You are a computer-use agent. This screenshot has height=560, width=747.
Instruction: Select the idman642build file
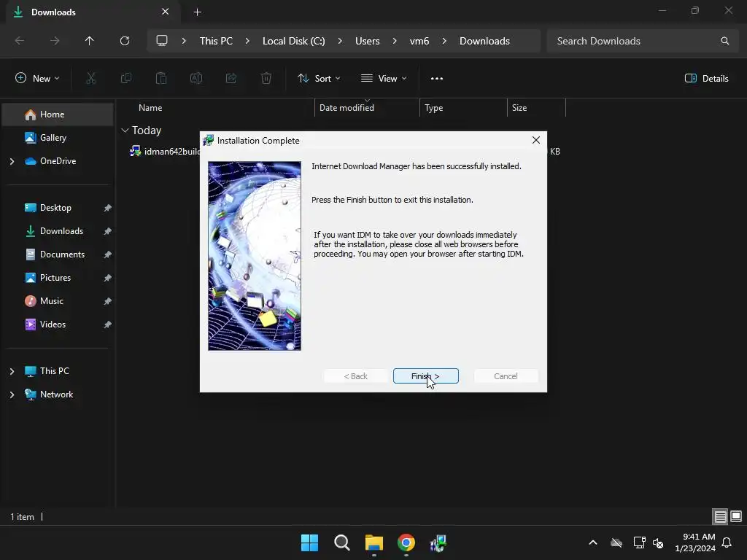pos(164,152)
